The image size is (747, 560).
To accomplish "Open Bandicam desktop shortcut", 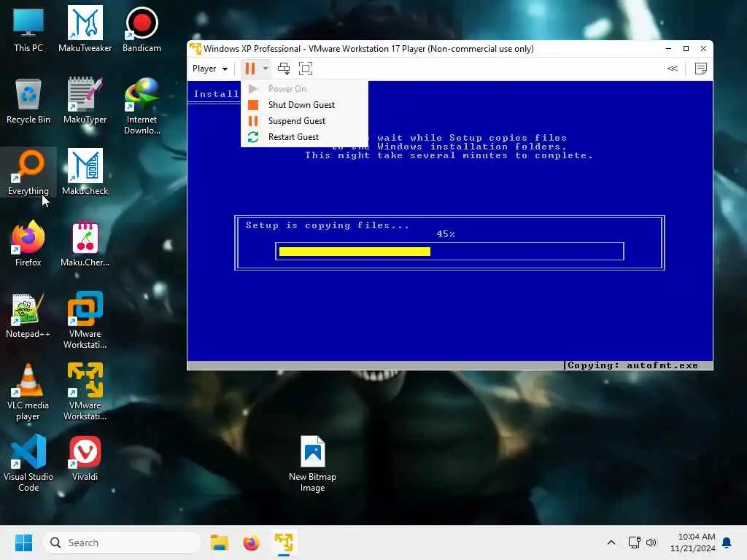I will coord(142,29).
